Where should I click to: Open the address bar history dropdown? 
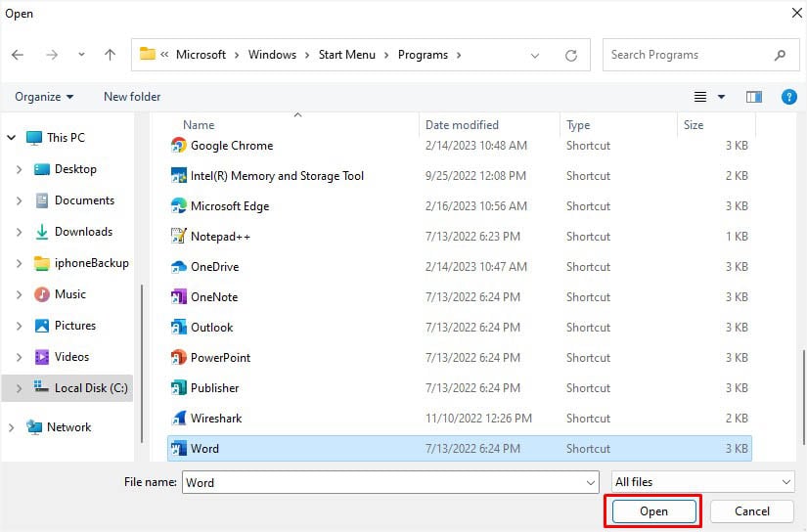[x=535, y=55]
